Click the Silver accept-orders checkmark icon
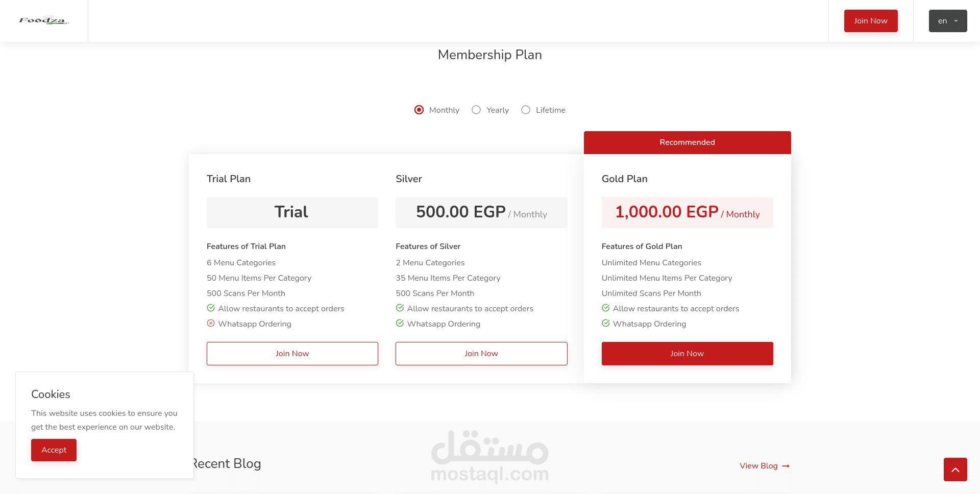This screenshot has height=494, width=980. (x=400, y=308)
